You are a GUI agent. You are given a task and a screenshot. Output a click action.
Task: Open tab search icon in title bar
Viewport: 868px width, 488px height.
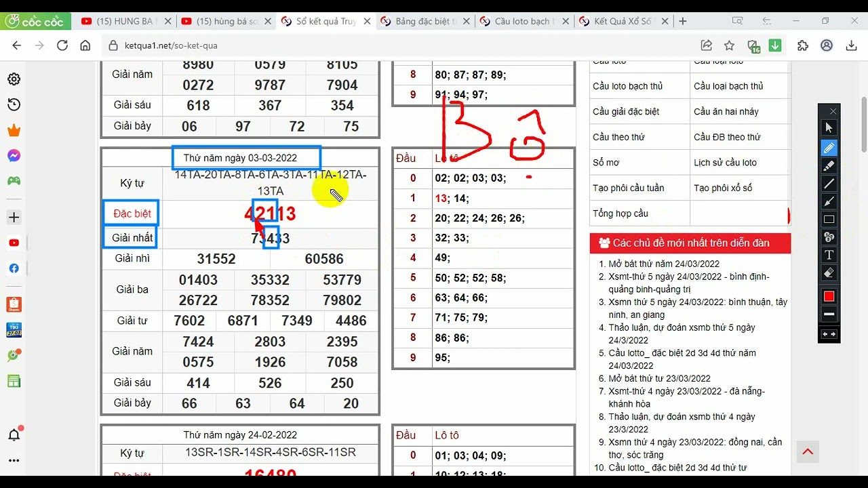[x=737, y=21]
